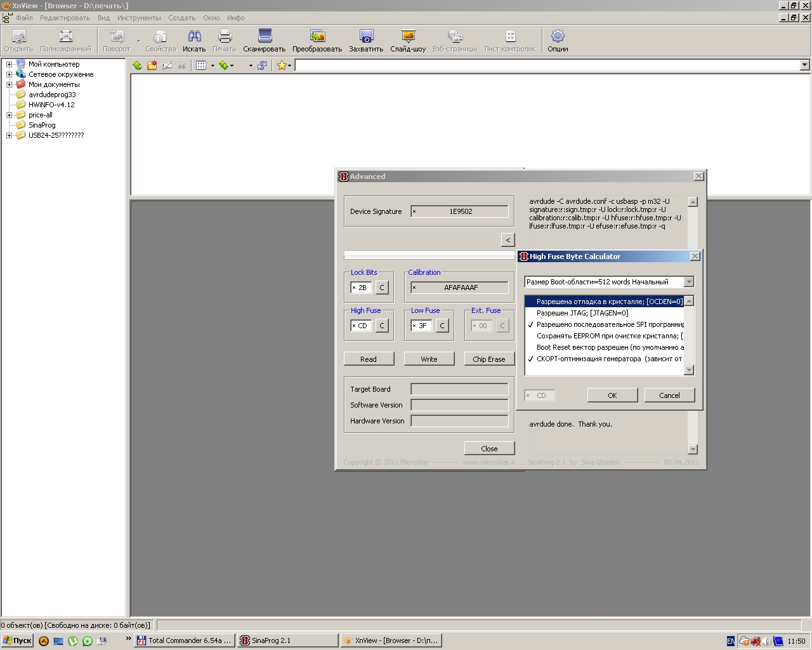Open the Вид menu

103,18
